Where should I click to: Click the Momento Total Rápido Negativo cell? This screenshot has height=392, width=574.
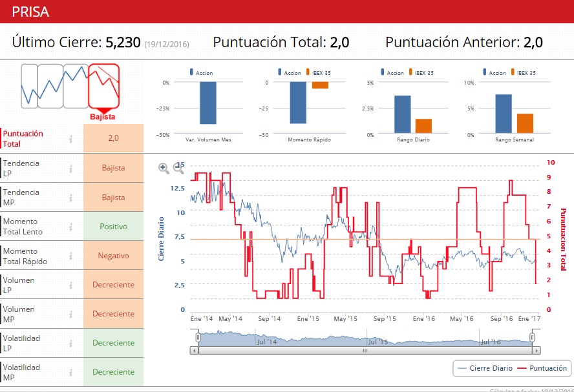(x=114, y=256)
